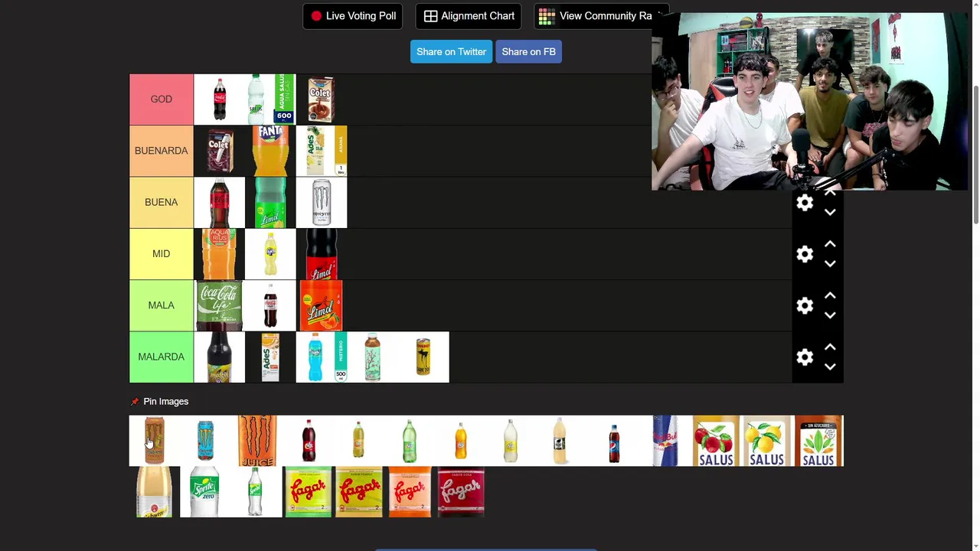Pick the Salus apple image from the pool
The image size is (980, 551).
(716, 441)
